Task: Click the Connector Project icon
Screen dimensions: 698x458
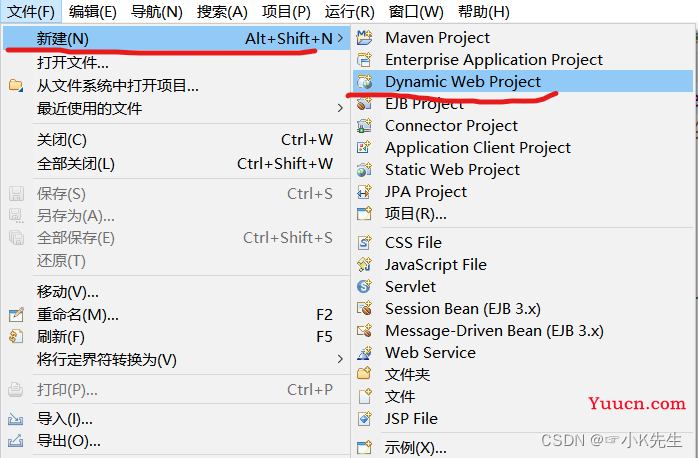Action: (x=365, y=126)
